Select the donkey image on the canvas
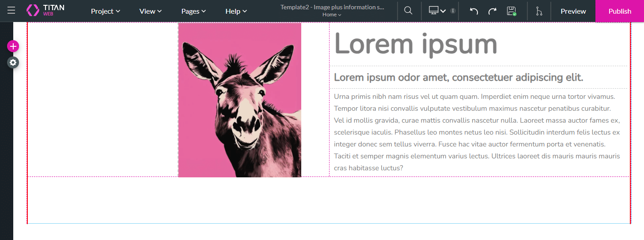Screen dimensions: 644x240 pyautogui.click(x=240, y=100)
